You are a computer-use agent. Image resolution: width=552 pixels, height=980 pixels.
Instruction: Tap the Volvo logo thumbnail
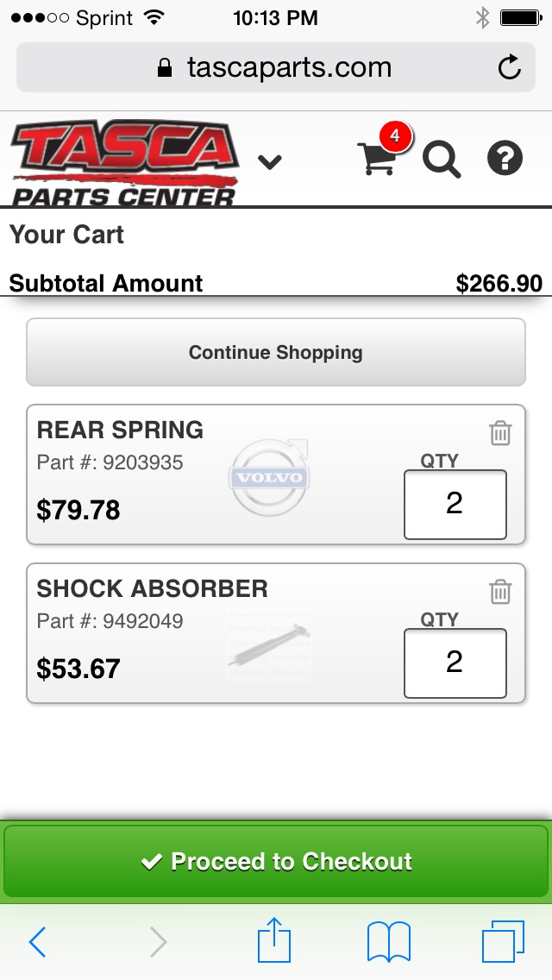(x=270, y=477)
